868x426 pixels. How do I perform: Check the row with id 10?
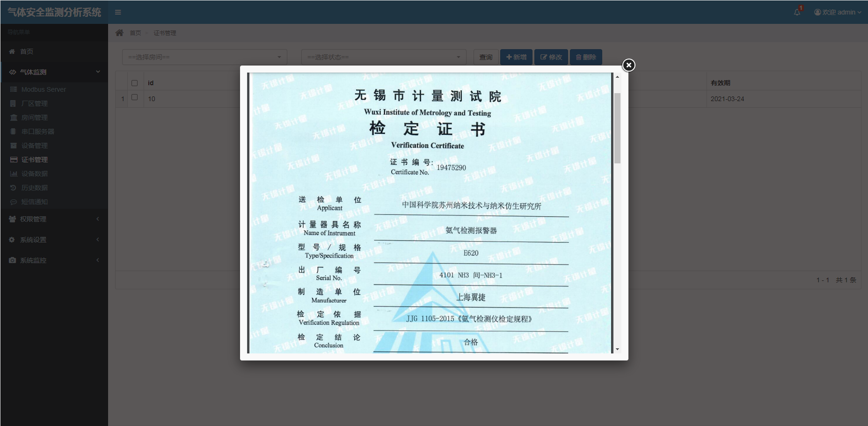(x=135, y=97)
